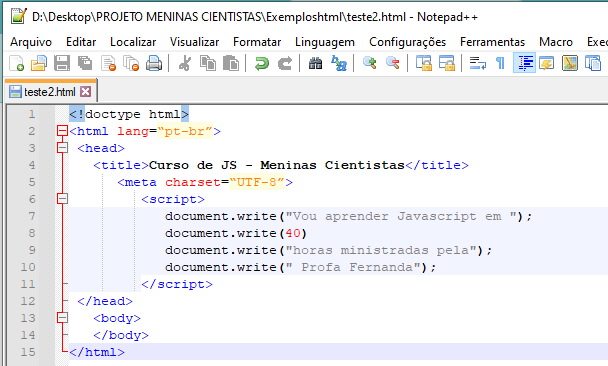Click the Save All icon
The image size is (608, 366).
(85, 63)
